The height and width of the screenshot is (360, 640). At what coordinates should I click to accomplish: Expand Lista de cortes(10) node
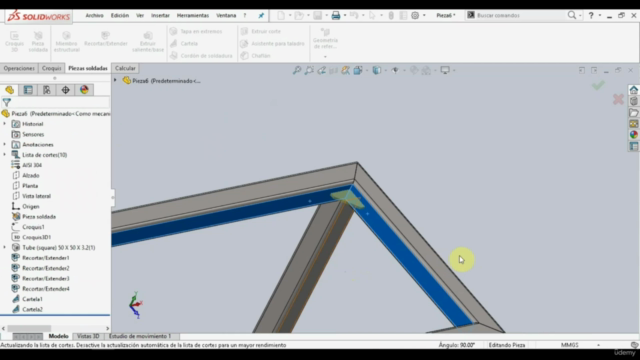(4, 155)
